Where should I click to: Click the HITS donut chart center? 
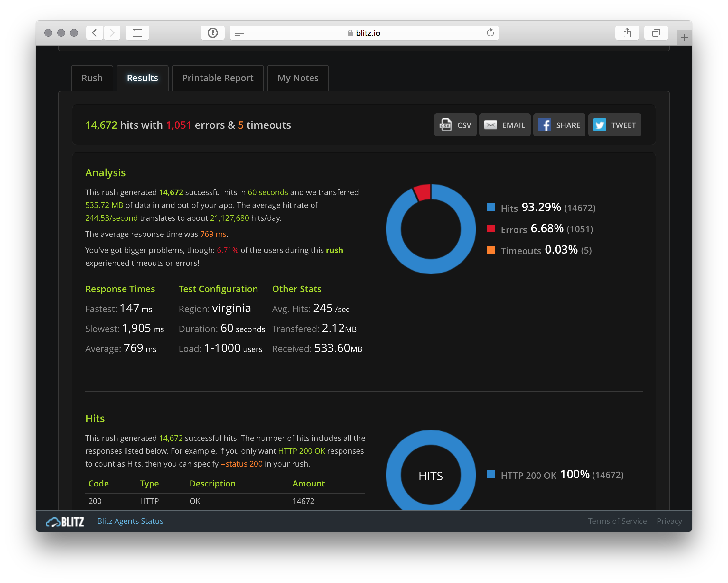pos(431,476)
